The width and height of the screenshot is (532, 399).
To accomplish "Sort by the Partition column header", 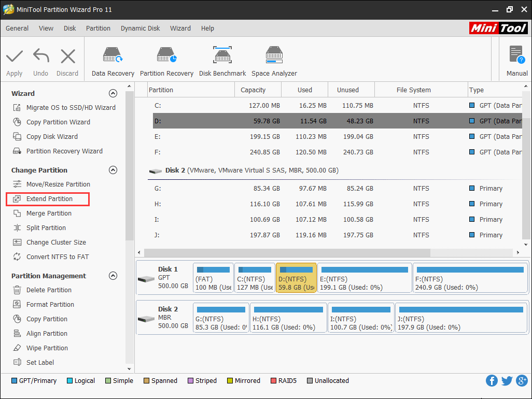I will (191, 90).
